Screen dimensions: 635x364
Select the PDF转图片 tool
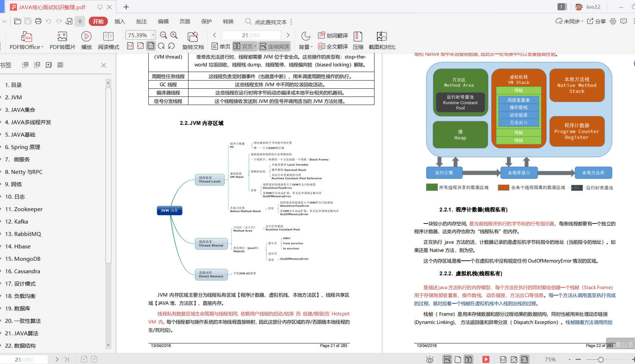click(62, 40)
